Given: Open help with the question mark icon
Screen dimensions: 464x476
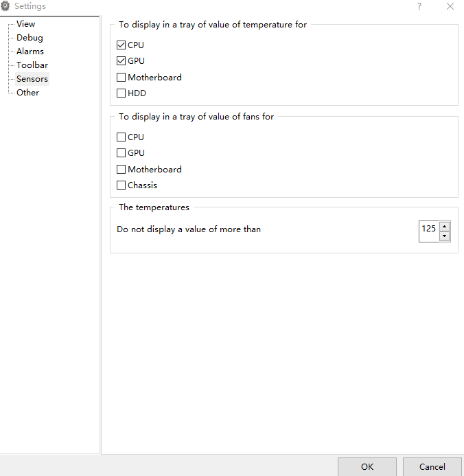Looking at the screenshot, I should click(x=419, y=6).
